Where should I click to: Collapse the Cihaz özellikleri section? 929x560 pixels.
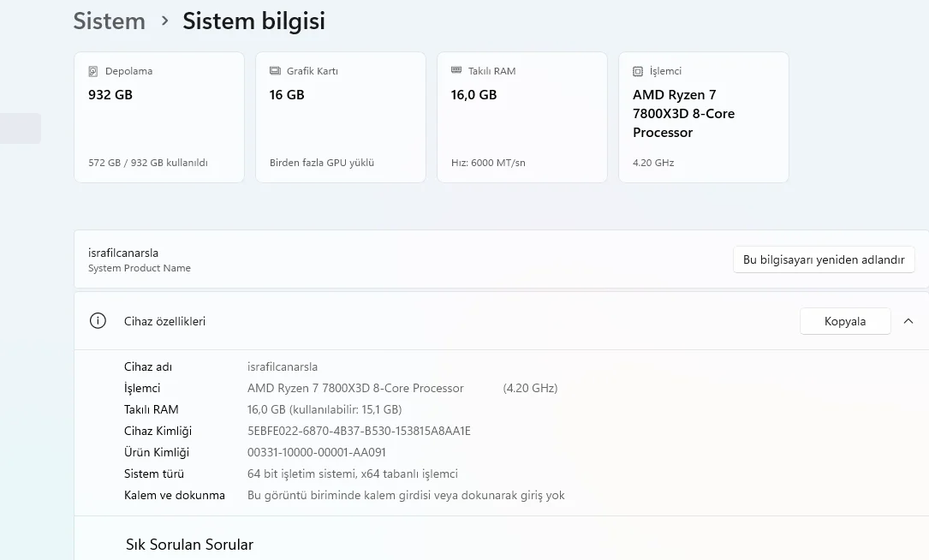point(908,321)
